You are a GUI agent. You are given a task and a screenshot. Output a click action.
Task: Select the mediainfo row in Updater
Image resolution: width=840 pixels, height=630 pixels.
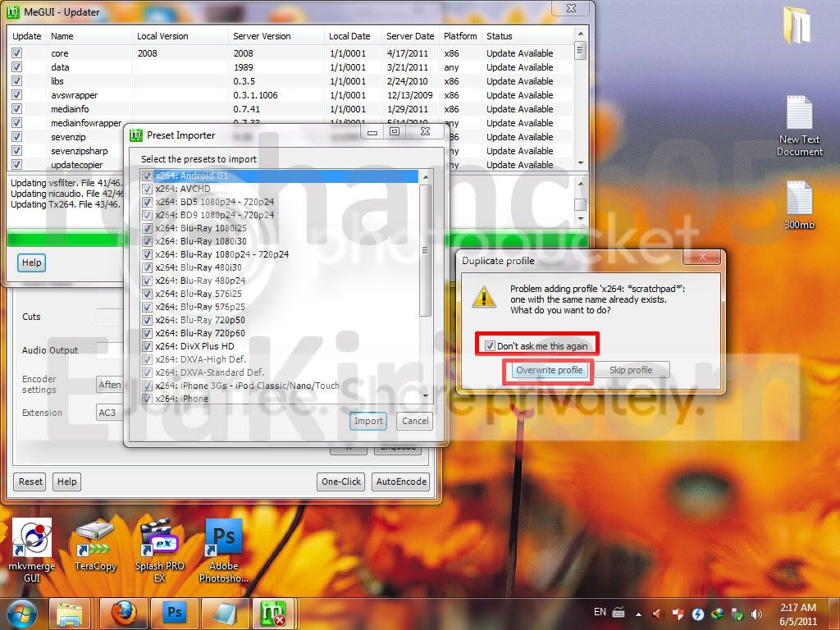(x=291, y=109)
